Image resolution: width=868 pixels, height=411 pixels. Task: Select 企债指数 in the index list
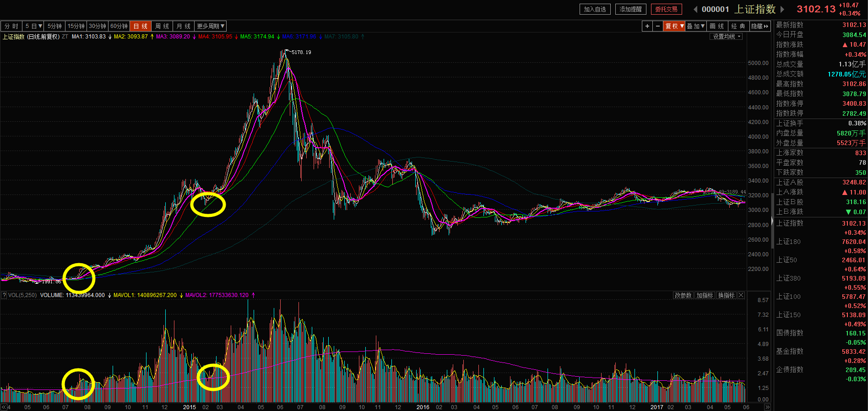pos(790,370)
